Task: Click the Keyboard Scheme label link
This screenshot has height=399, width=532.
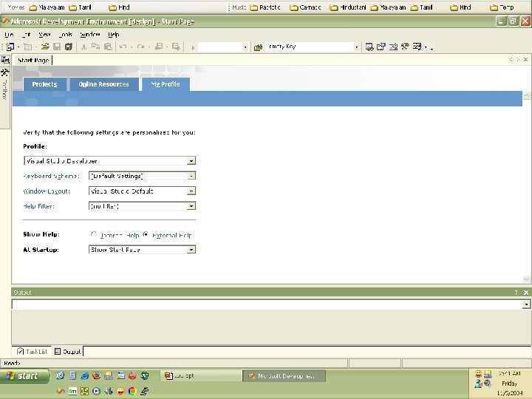Action: tap(51, 176)
